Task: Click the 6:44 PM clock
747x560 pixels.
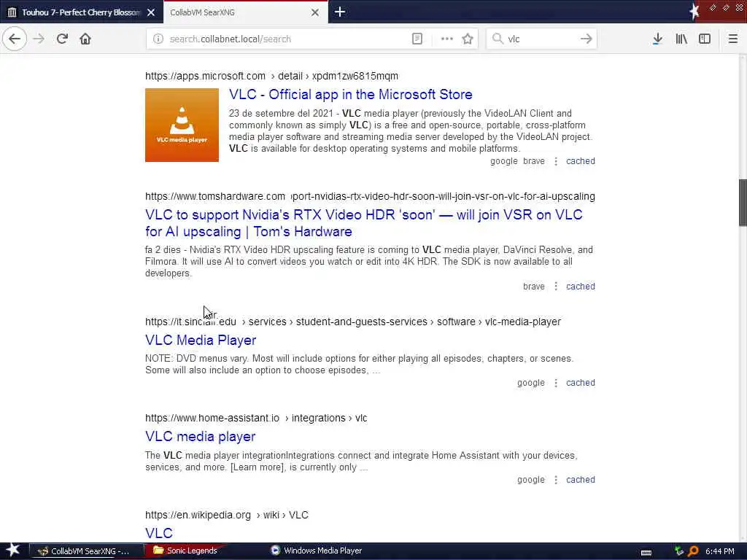Action: click(720, 551)
